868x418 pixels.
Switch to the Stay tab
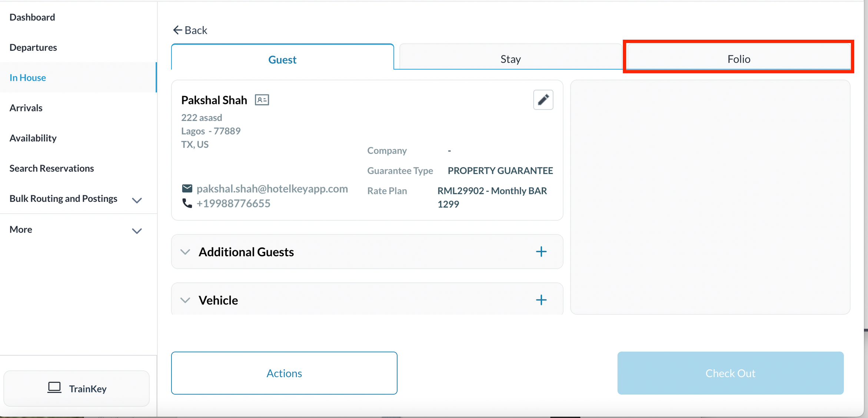(x=510, y=59)
